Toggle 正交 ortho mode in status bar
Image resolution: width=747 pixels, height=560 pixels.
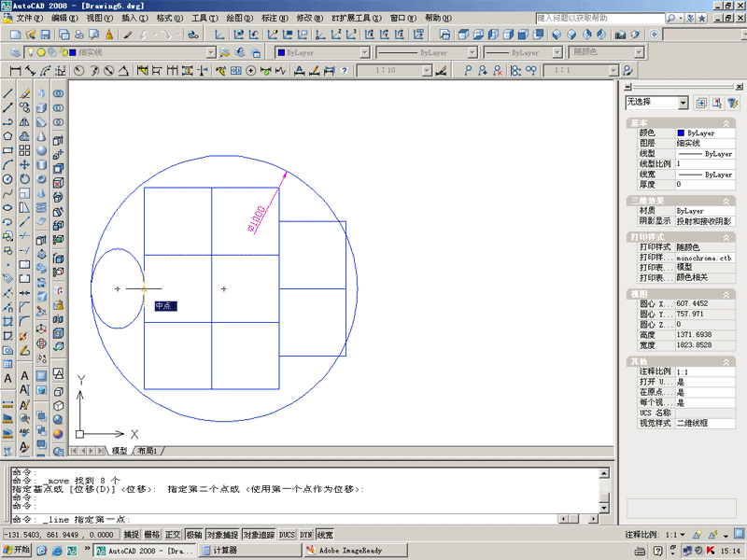173,535
